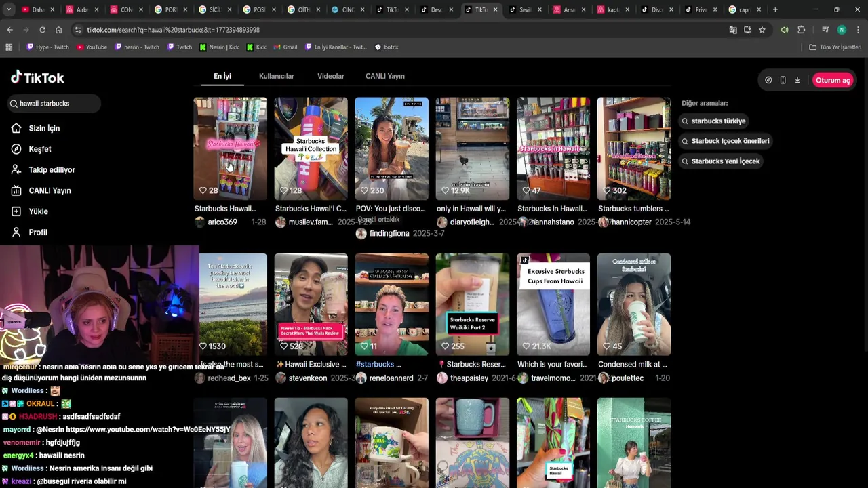Switch to En İyi tab
868x488 pixels.
(x=222, y=76)
